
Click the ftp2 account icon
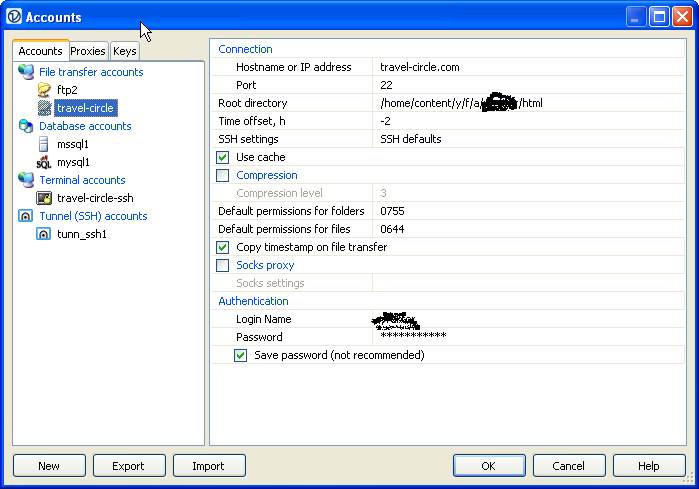44,90
